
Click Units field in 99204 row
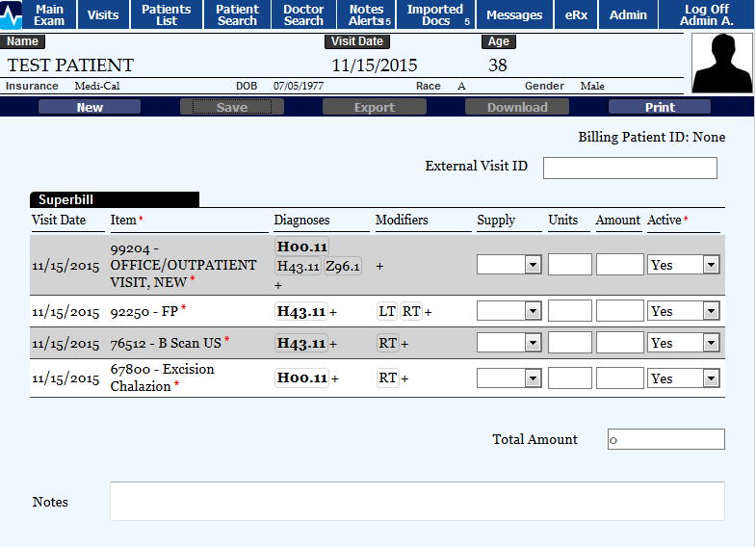(570, 265)
